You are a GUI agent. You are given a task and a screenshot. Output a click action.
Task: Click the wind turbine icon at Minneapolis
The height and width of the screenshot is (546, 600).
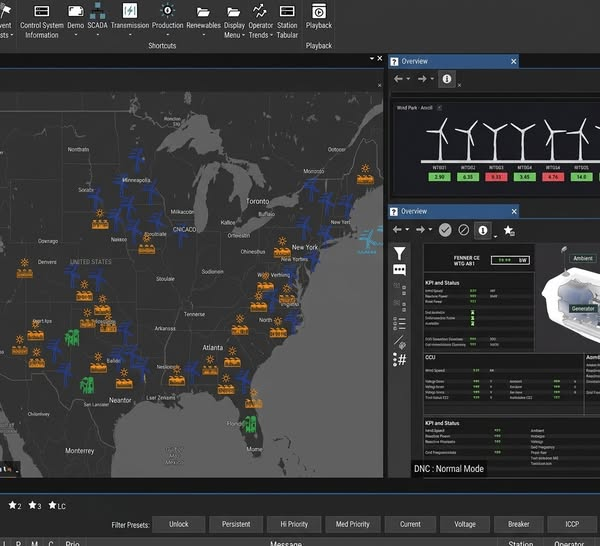click(x=122, y=185)
